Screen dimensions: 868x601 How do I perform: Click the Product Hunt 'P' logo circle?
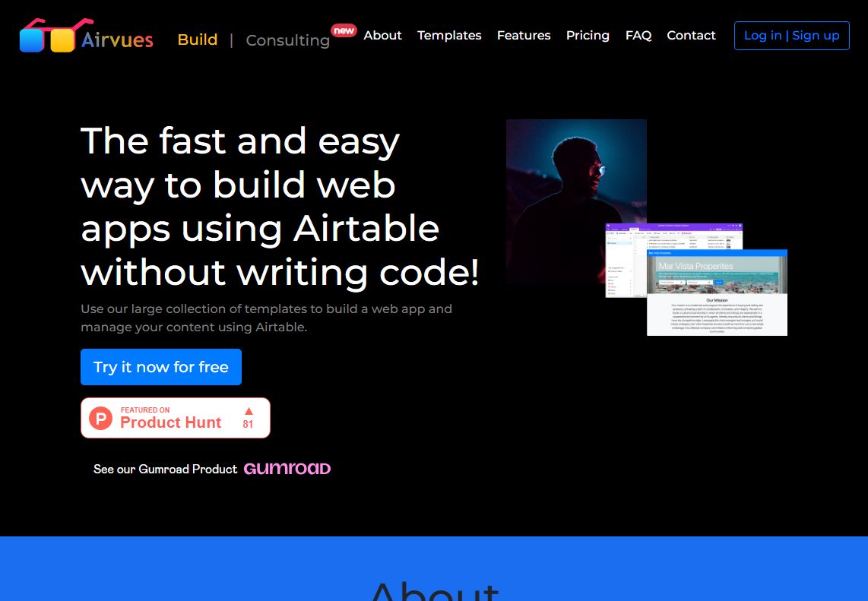click(101, 419)
